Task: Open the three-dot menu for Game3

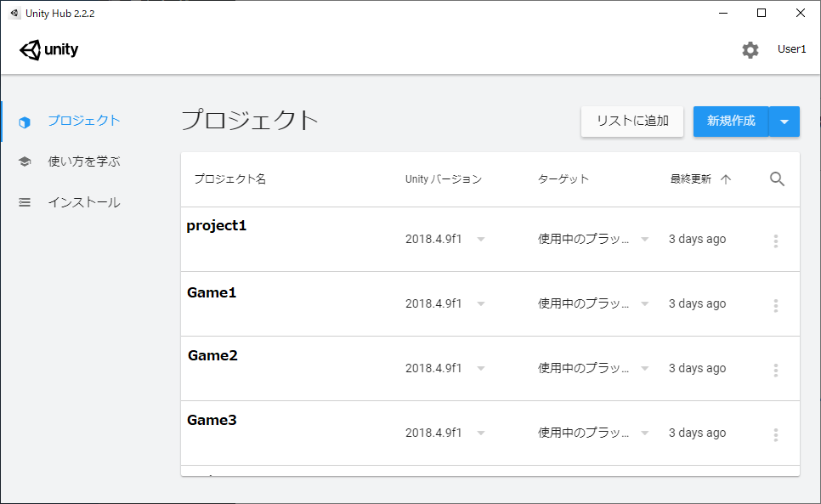Action: pyautogui.click(x=775, y=434)
